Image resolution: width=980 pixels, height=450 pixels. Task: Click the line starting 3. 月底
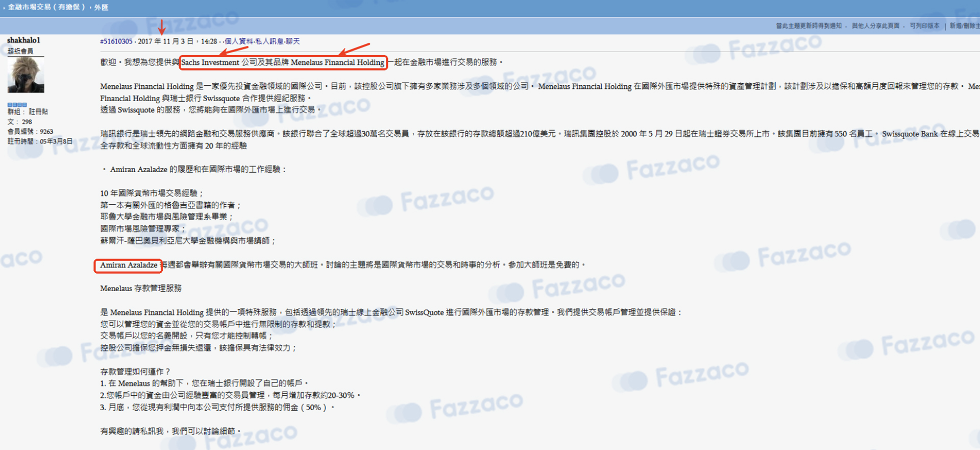pos(217,407)
